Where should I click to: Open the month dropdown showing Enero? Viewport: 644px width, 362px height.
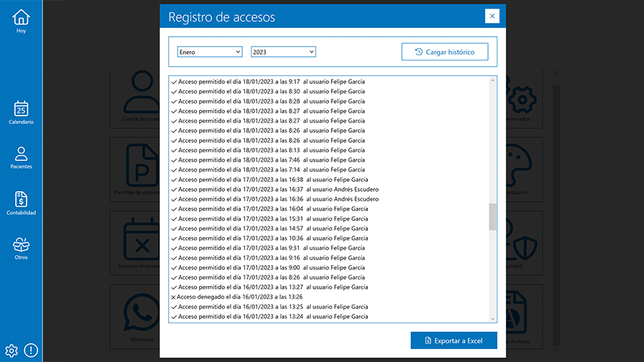tap(209, 52)
